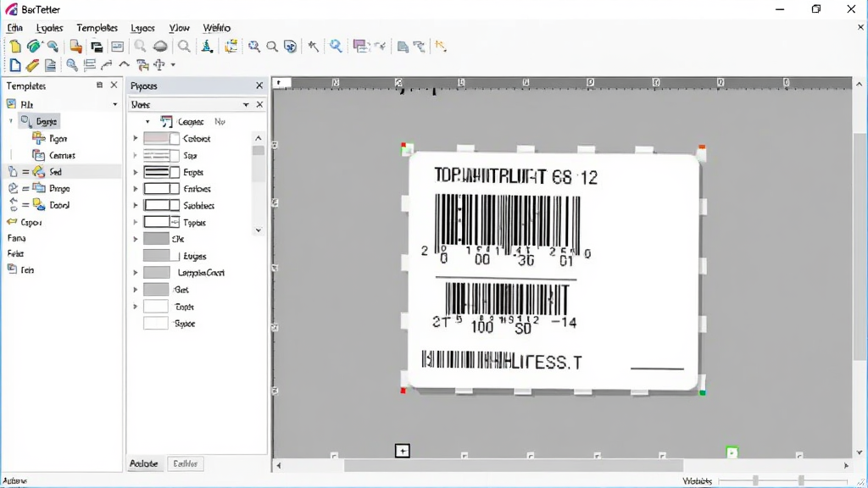This screenshot has width=868, height=488.
Task: Expand the Get row
Action: click(135, 290)
